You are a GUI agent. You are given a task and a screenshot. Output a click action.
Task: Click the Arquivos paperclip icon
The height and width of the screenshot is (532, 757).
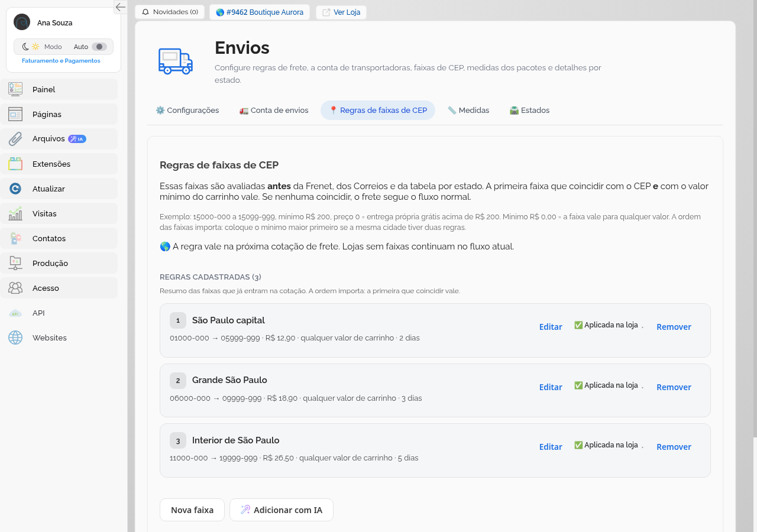tap(15, 139)
